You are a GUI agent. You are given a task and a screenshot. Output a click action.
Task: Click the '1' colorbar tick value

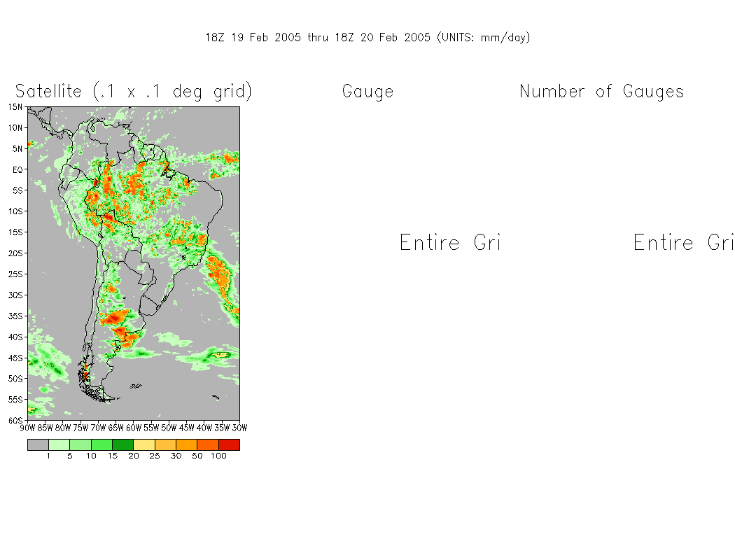48,456
